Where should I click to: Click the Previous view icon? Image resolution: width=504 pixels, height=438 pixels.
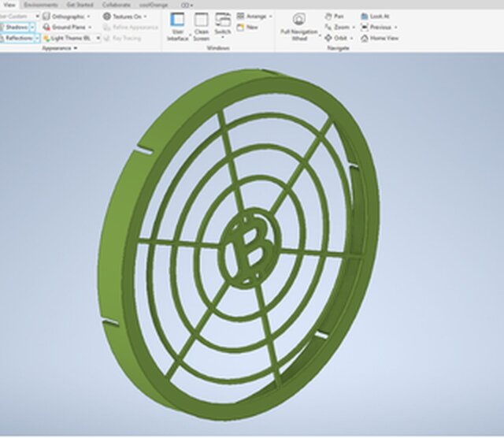[x=364, y=28]
